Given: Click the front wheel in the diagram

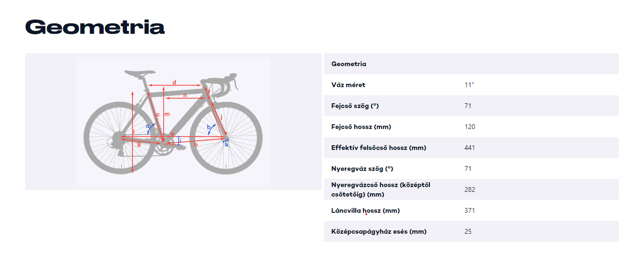Looking at the screenshot, I should click(x=226, y=139).
